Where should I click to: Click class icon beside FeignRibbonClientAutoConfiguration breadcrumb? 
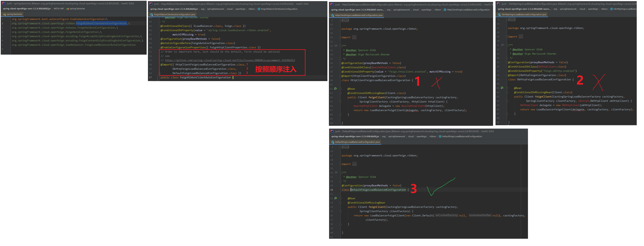259,9
